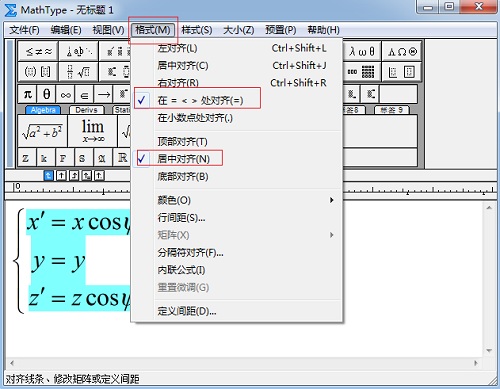Choose align at decimal point 在小数点处对齐
The image size is (500, 389).
click(237, 118)
